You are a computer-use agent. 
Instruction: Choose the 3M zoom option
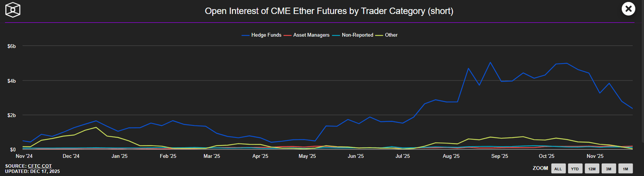click(x=609, y=169)
